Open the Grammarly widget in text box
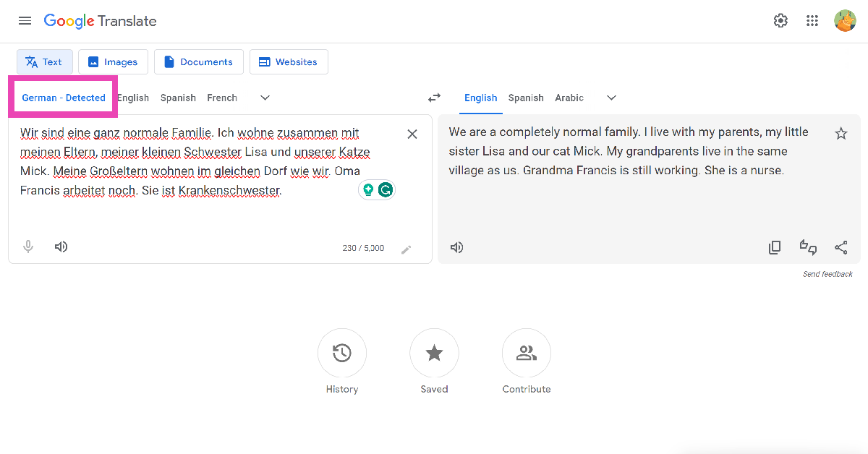The image size is (868, 454). click(x=386, y=190)
